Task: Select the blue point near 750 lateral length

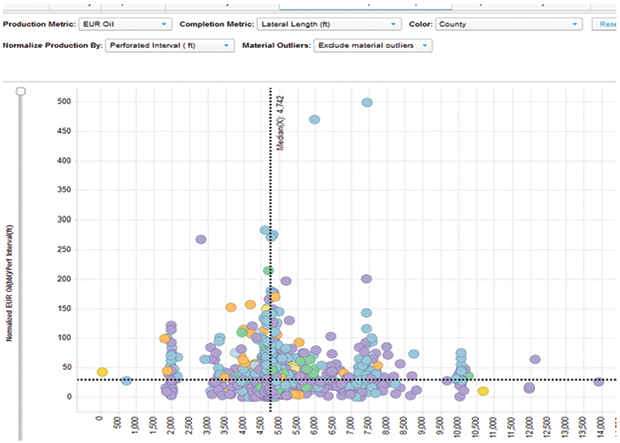Action: coord(127,380)
